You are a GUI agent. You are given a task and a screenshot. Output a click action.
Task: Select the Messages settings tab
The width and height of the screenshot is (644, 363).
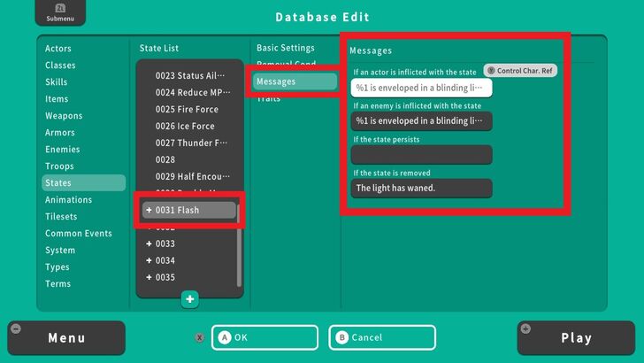pyautogui.click(x=295, y=81)
